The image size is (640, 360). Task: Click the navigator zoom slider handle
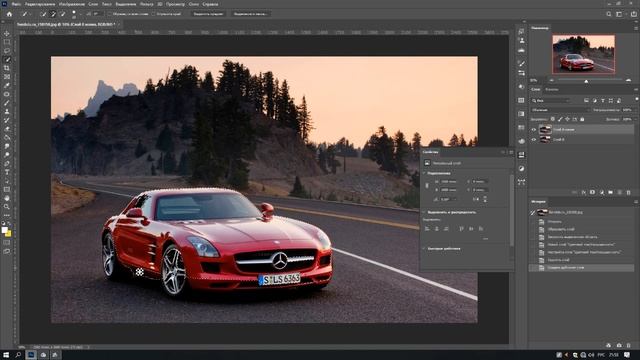click(x=586, y=81)
